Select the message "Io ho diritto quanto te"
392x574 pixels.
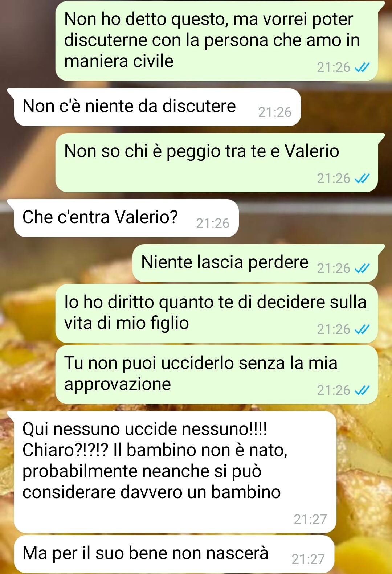pos(217,314)
